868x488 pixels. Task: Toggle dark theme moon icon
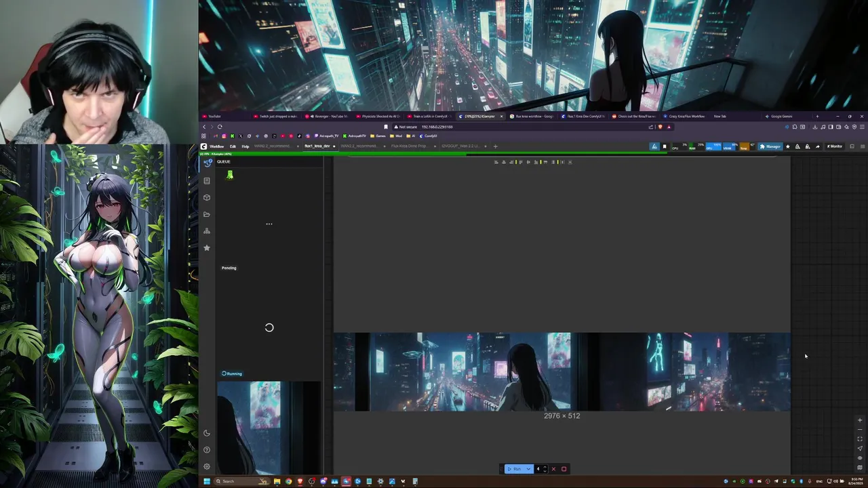pyautogui.click(x=207, y=433)
